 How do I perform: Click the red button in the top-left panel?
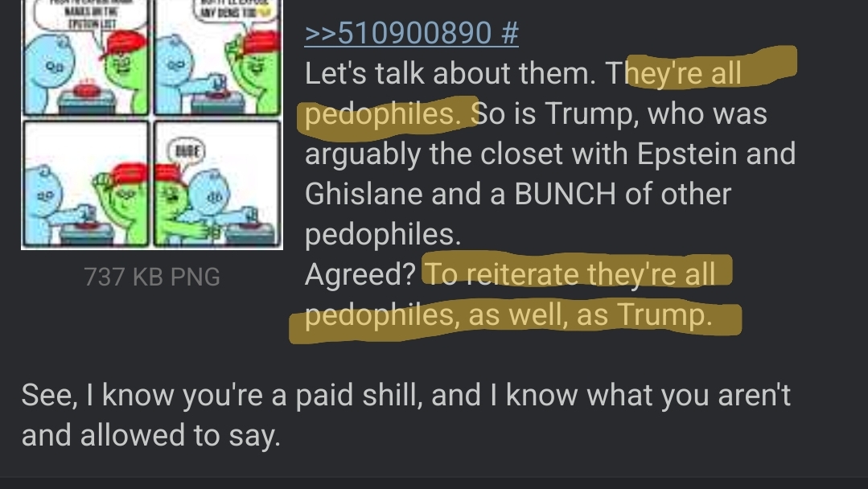pyautogui.click(x=87, y=88)
